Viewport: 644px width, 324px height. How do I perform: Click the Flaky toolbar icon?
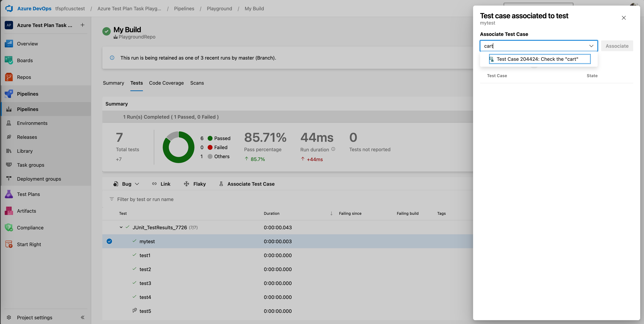point(186,184)
